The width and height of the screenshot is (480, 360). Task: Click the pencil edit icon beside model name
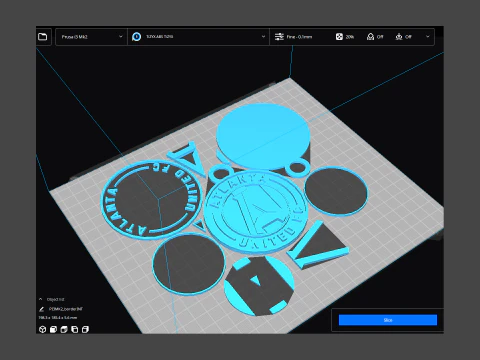coord(42,309)
